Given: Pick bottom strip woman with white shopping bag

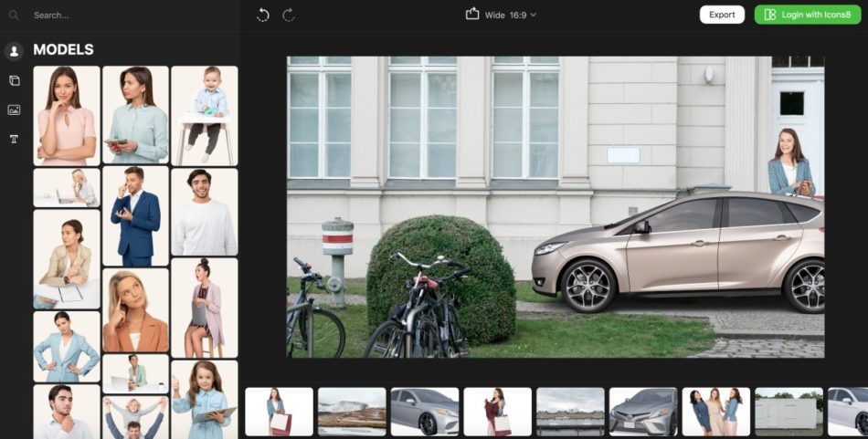Looking at the screenshot, I should coord(279,412).
